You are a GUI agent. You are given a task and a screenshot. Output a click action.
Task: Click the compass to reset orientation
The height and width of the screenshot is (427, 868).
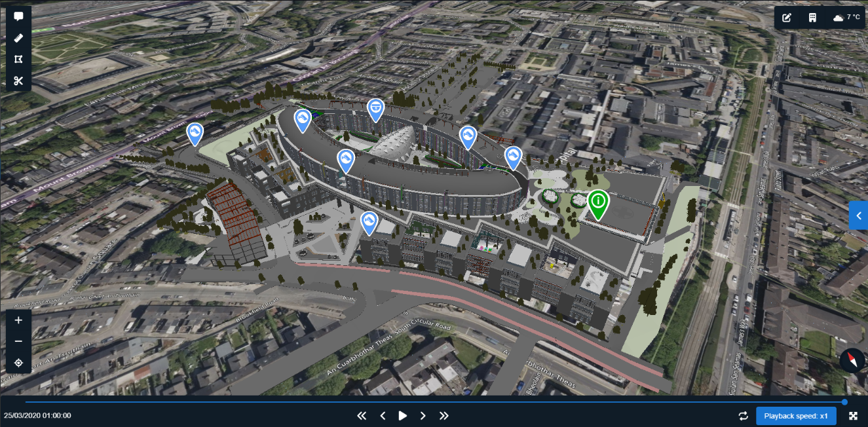(851, 361)
